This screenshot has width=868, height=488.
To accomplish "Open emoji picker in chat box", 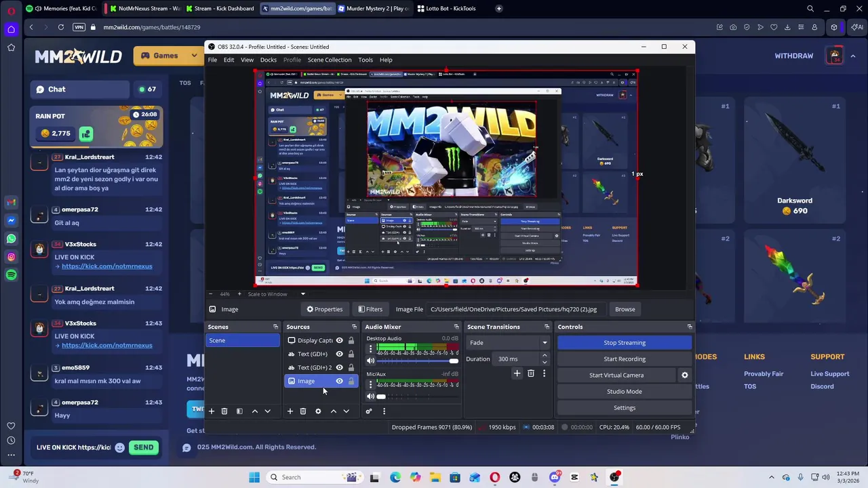I will [x=120, y=447].
